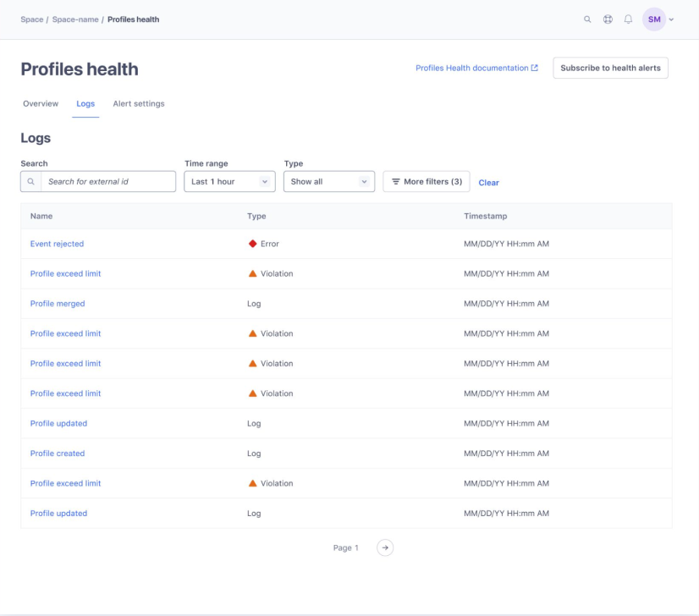Click Clear filters link

488,182
